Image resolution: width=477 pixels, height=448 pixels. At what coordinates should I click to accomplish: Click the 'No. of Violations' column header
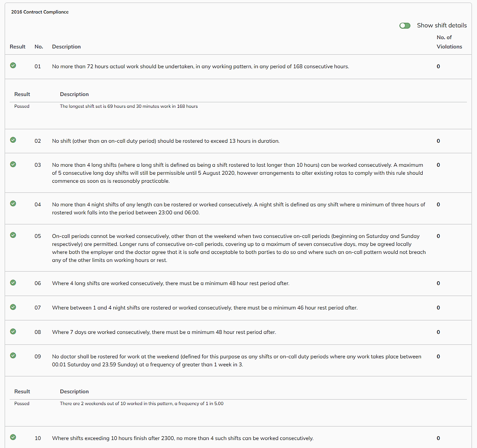[x=449, y=42]
